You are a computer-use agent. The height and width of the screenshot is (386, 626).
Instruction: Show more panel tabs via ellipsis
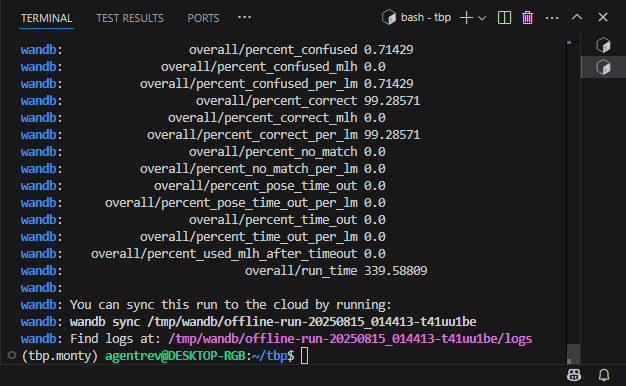point(244,17)
